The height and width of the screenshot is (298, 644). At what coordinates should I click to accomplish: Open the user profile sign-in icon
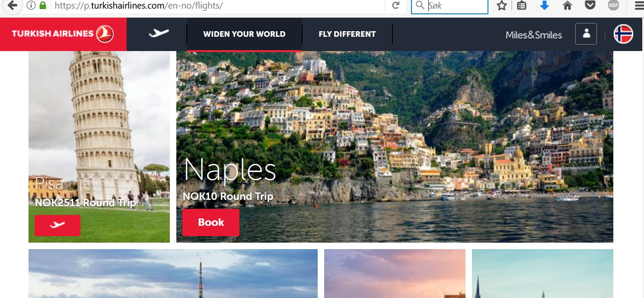[x=586, y=34]
